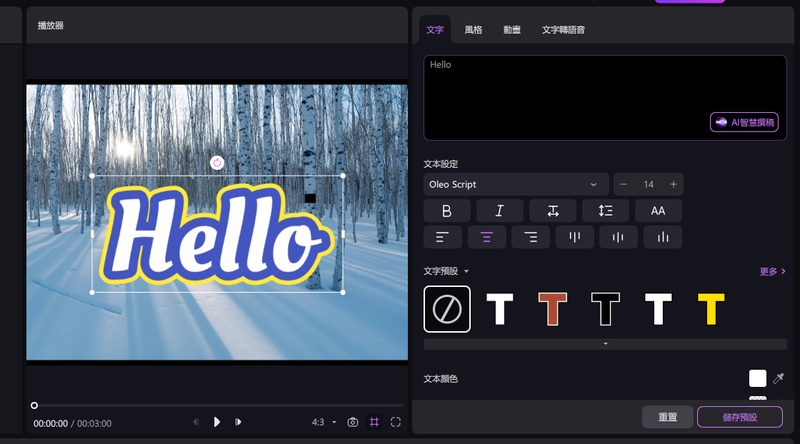This screenshot has width=800, height=444.
Task: Toggle italic text formatting
Action: pos(499,211)
